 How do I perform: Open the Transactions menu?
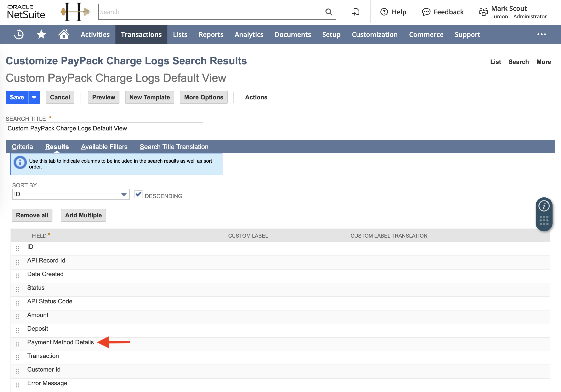coord(141,35)
